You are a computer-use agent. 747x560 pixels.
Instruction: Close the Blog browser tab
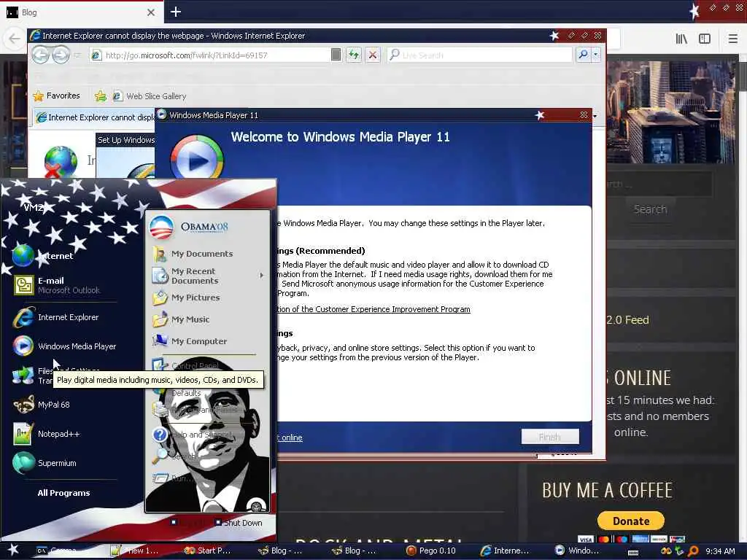[x=151, y=12]
